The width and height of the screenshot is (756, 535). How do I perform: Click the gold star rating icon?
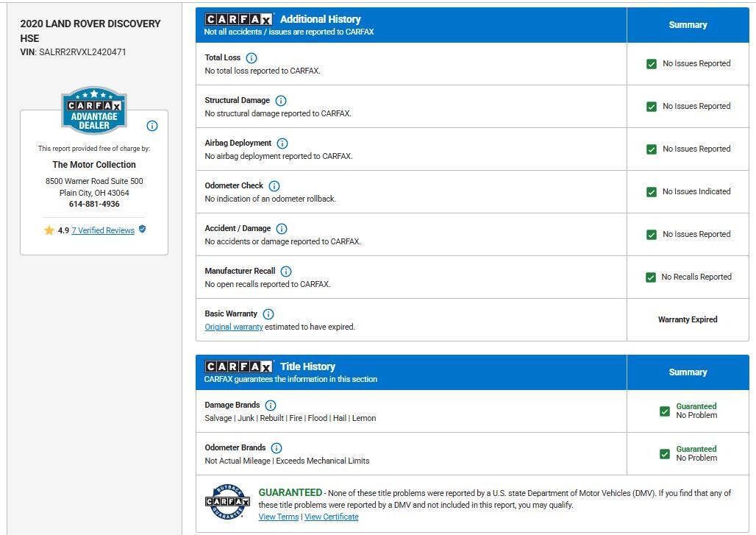tap(49, 230)
